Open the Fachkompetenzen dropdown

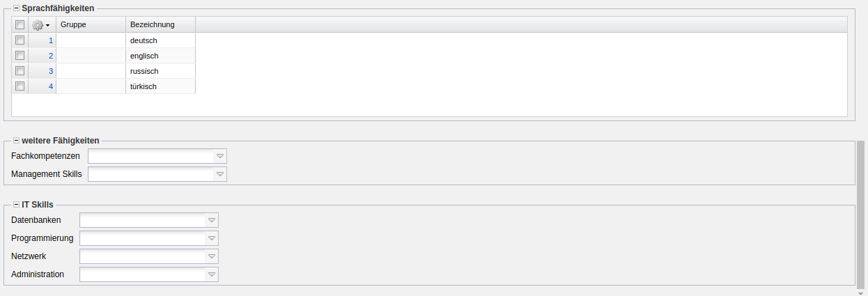tap(219, 156)
